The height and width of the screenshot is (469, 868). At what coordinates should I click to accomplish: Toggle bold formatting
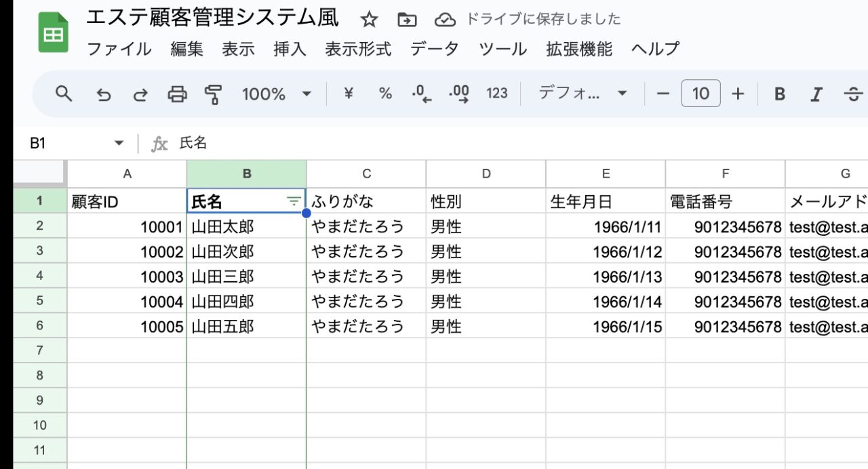tap(780, 94)
